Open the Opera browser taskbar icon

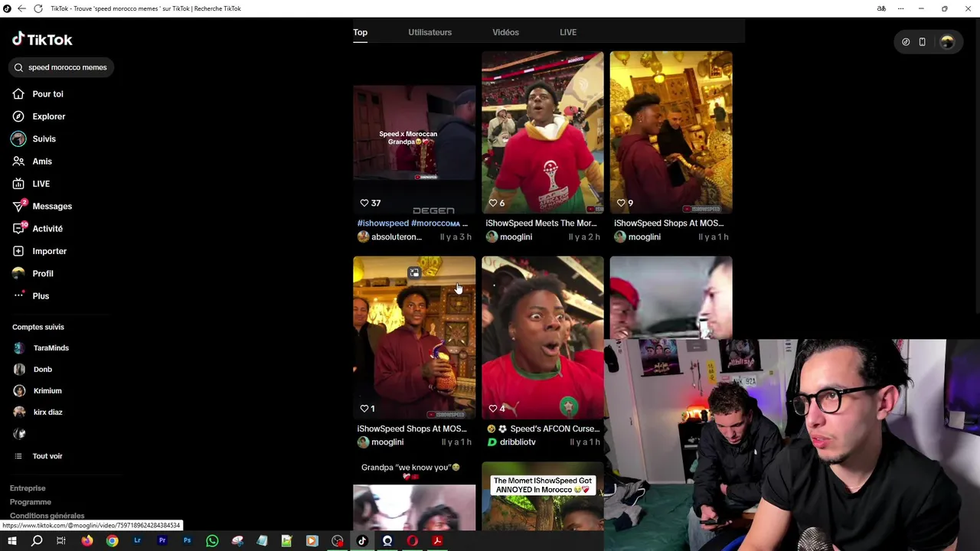[x=413, y=541]
